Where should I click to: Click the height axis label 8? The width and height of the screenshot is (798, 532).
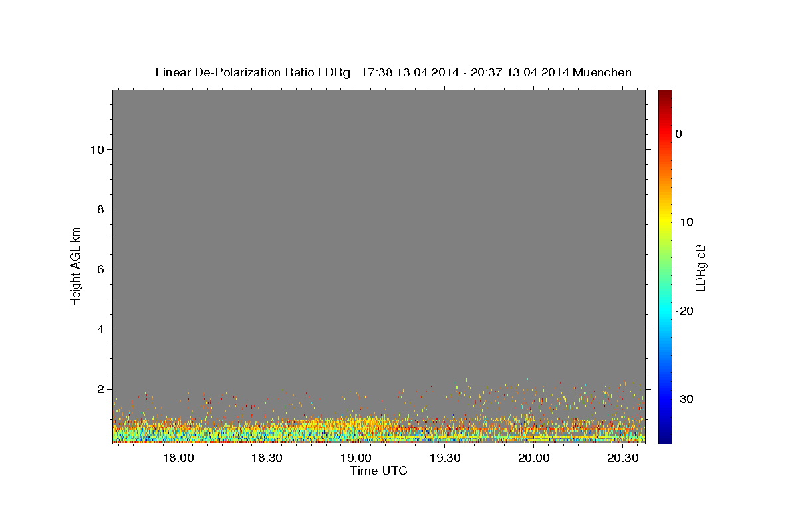100,209
